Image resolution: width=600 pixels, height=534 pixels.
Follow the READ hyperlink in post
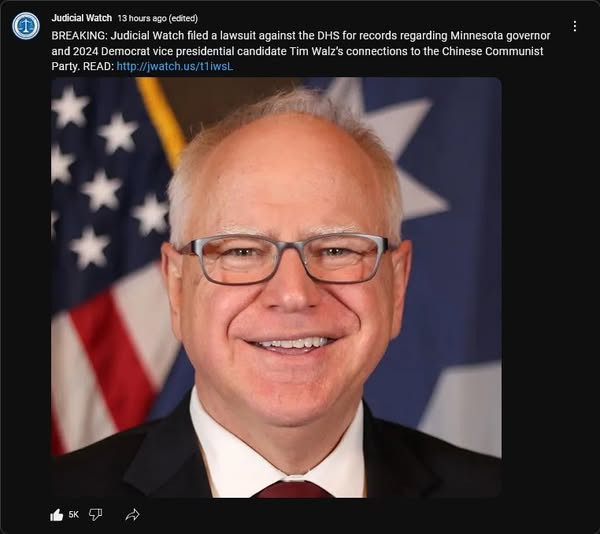click(174, 66)
